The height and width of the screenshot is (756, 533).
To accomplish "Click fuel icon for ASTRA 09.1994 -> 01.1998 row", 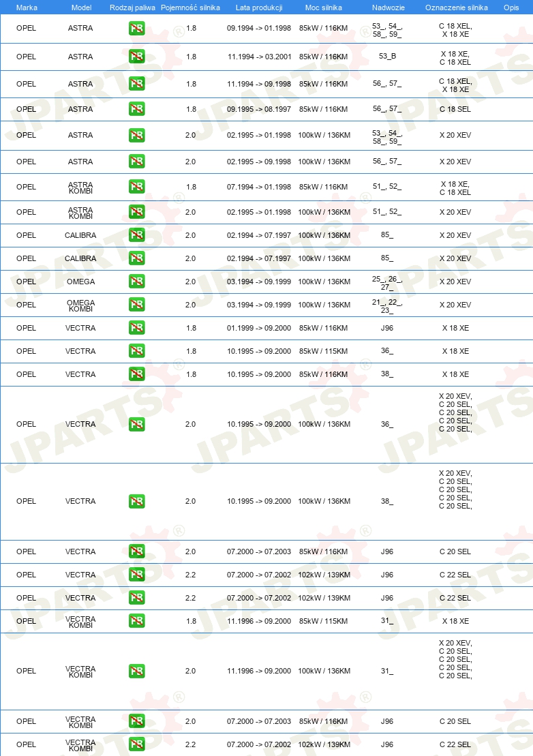I will [x=137, y=29].
